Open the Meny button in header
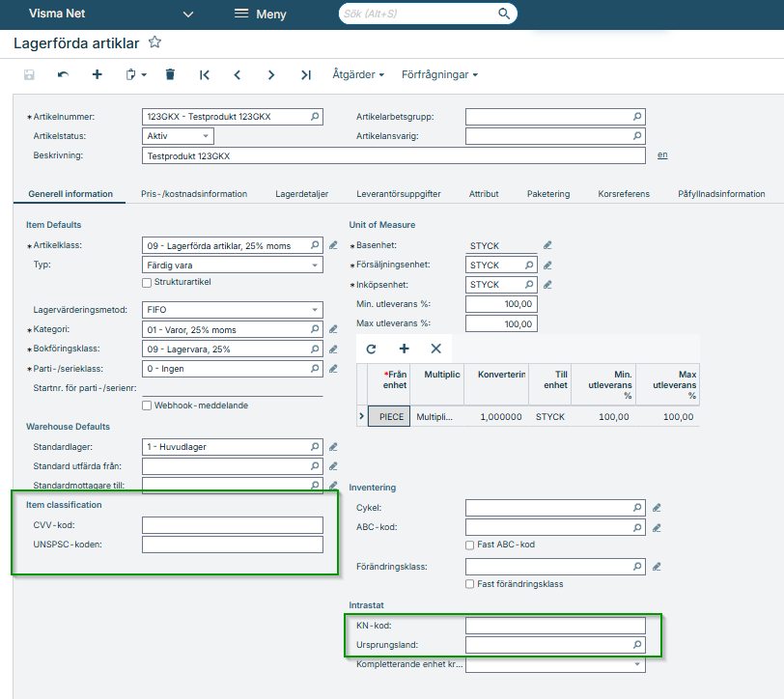 point(260,14)
